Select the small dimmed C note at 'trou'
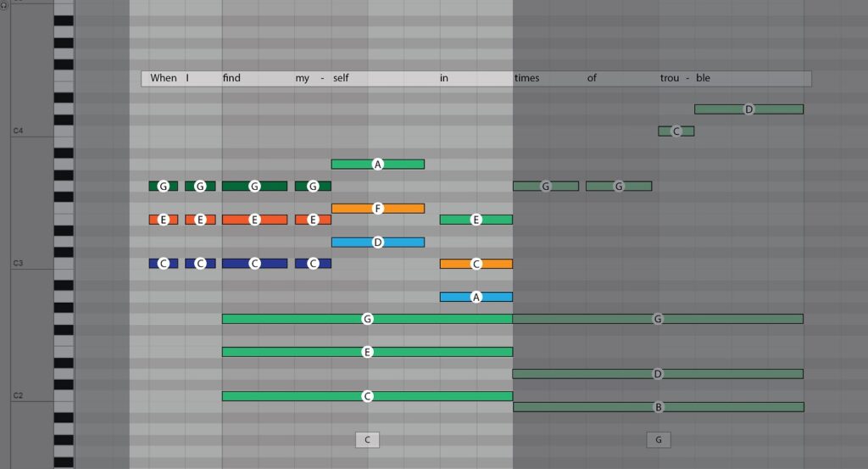Viewport: 868px width, 469px height. (676, 131)
